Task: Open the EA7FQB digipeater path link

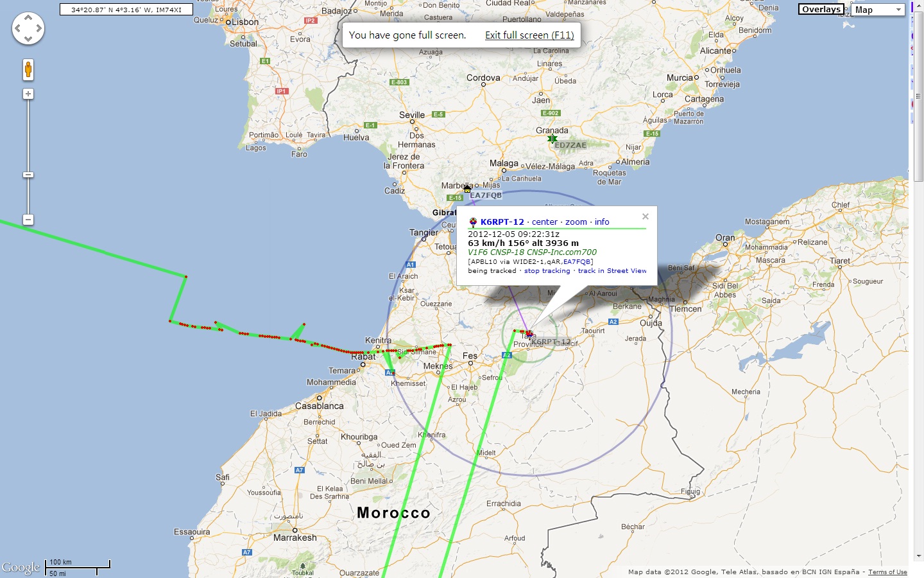Action: pos(577,262)
